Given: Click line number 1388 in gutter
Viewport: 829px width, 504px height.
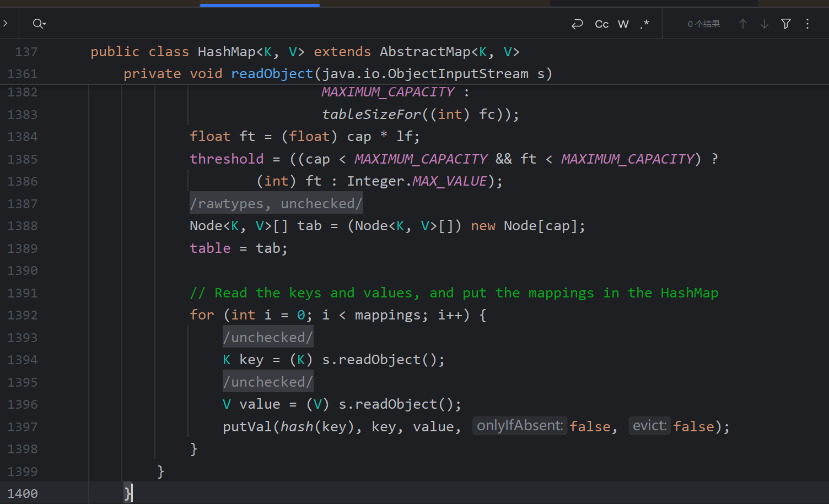Looking at the screenshot, I should pos(23,226).
